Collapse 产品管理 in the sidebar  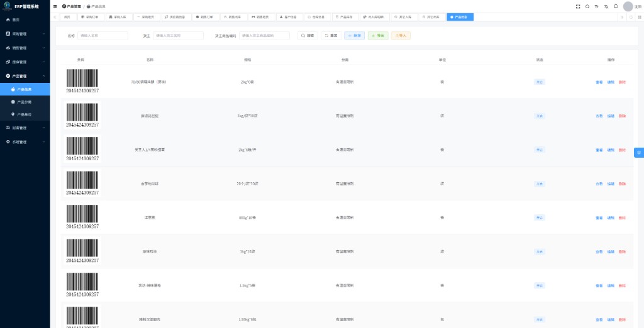[25, 76]
